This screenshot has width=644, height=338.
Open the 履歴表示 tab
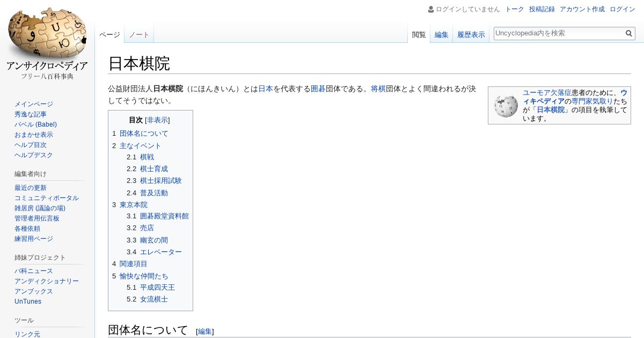[x=471, y=34]
